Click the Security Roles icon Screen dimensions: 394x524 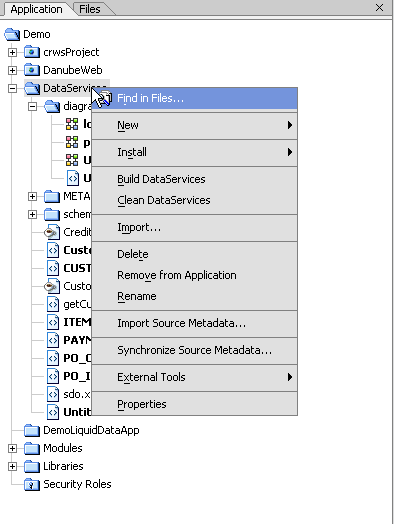pyautogui.click(x=32, y=485)
